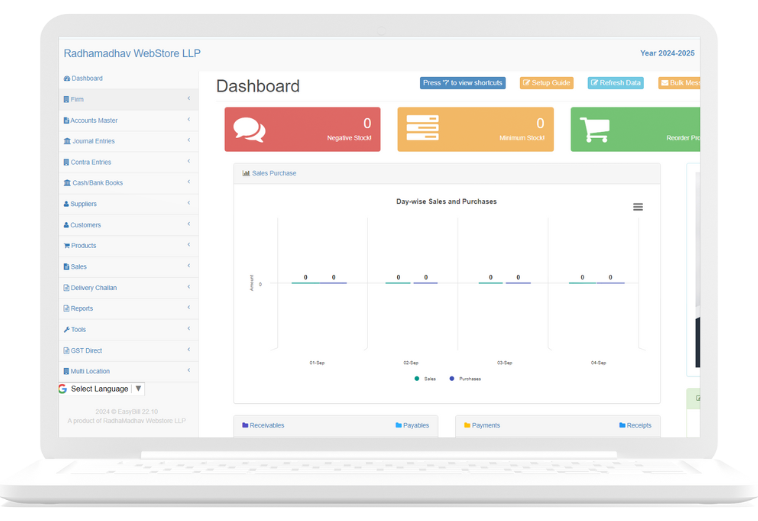Click the Receivables tab label

(x=267, y=425)
